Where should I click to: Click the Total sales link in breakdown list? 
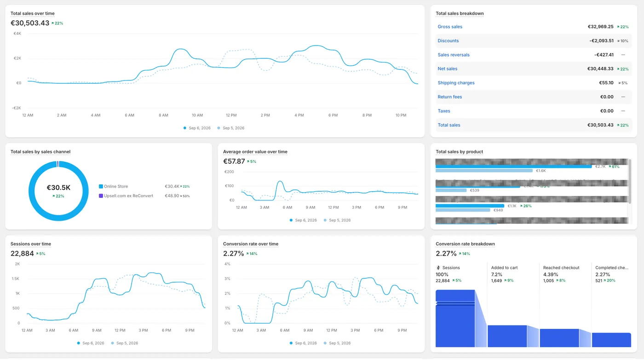pos(449,125)
